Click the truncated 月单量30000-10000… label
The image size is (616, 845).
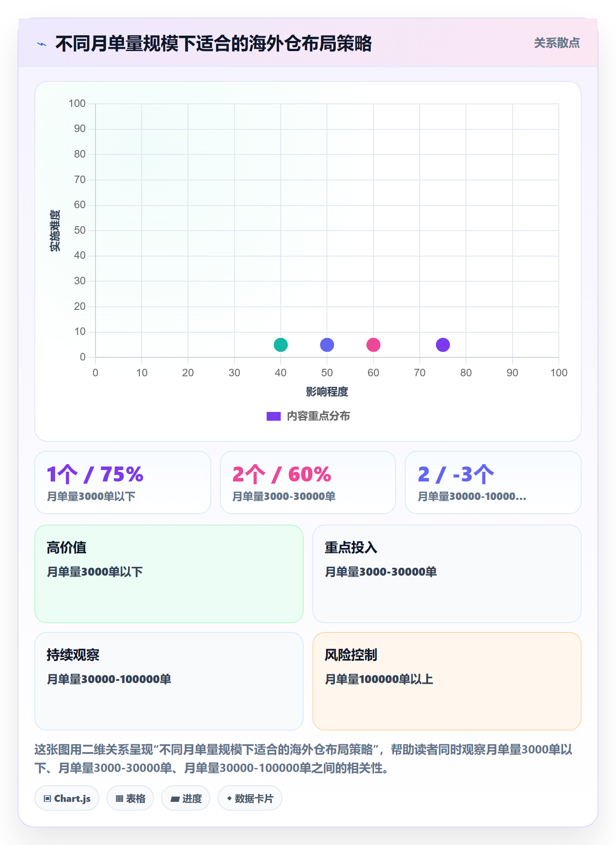point(472,496)
